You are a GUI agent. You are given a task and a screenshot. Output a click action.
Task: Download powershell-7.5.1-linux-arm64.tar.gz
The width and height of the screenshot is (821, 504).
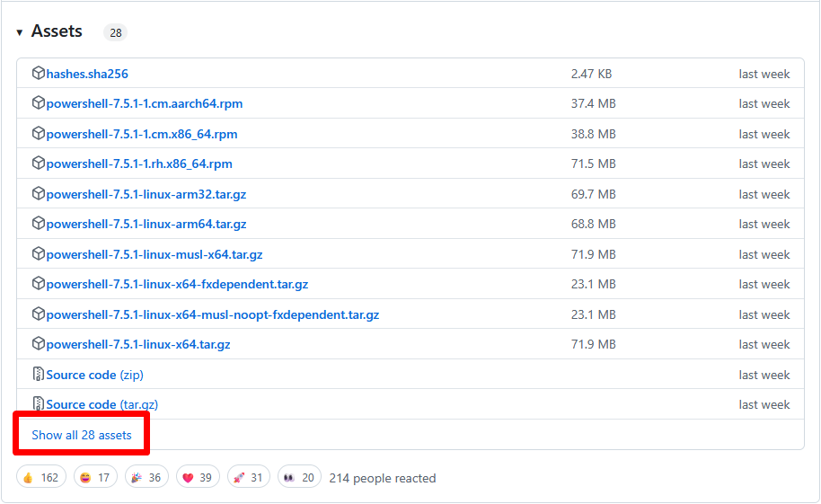point(146,225)
